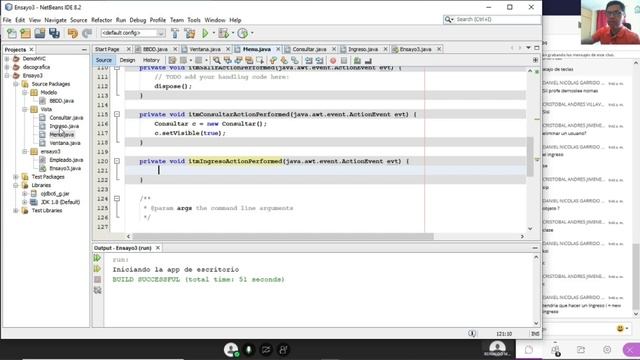Screen dimensions: 640x360
Task: Open the Tools menu
Action: point(194,20)
